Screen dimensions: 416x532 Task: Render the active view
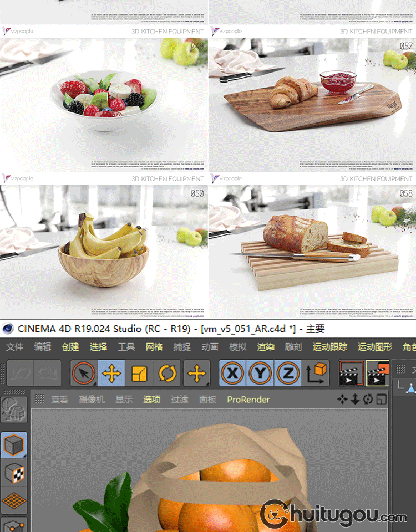pyautogui.click(x=351, y=373)
